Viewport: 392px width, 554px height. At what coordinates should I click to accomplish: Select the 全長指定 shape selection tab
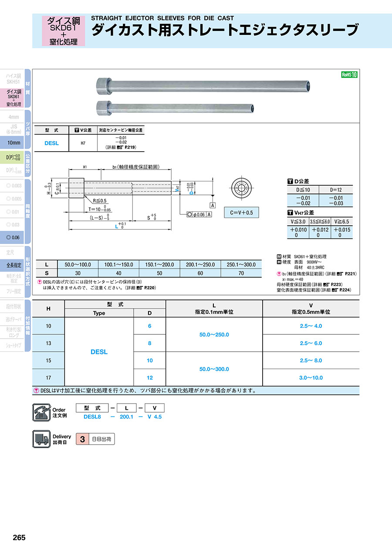(12, 265)
